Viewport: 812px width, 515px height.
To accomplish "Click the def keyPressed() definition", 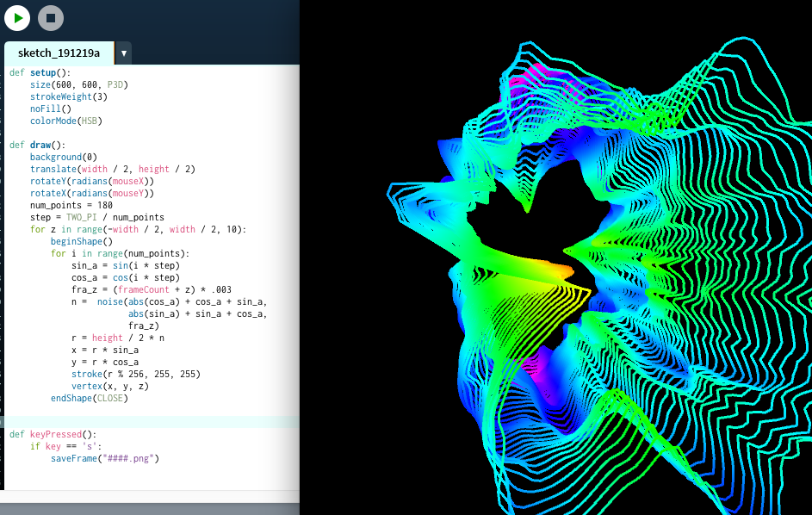I will coord(53,435).
